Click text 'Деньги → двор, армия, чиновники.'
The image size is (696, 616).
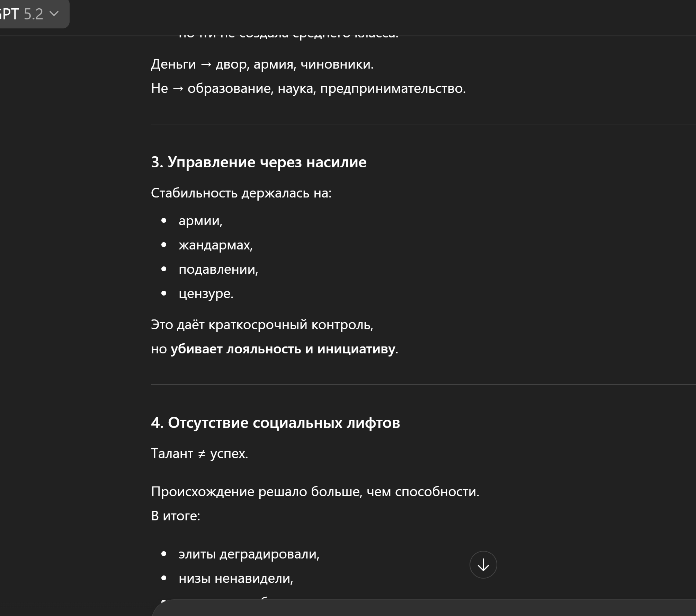[262, 64]
